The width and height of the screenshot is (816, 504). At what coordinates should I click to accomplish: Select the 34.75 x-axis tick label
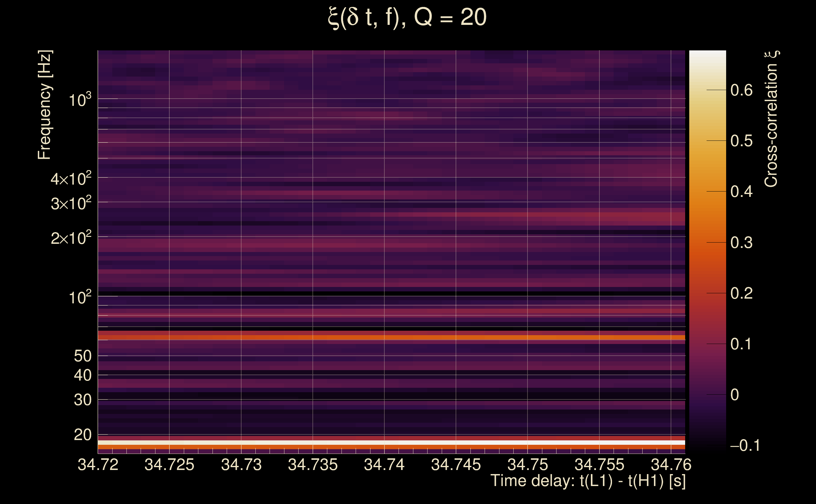point(527,465)
